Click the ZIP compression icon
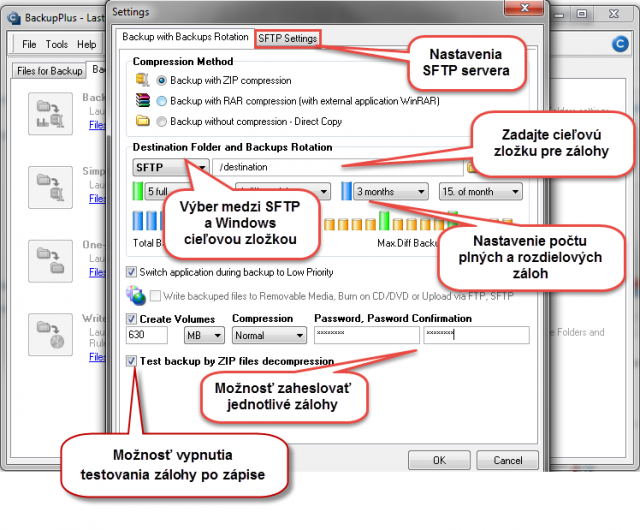The width and height of the screenshot is (640, 530). [142, 80]
